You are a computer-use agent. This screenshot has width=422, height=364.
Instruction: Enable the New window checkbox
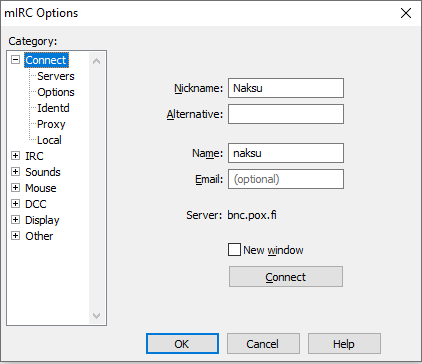(x=234, y=250)
